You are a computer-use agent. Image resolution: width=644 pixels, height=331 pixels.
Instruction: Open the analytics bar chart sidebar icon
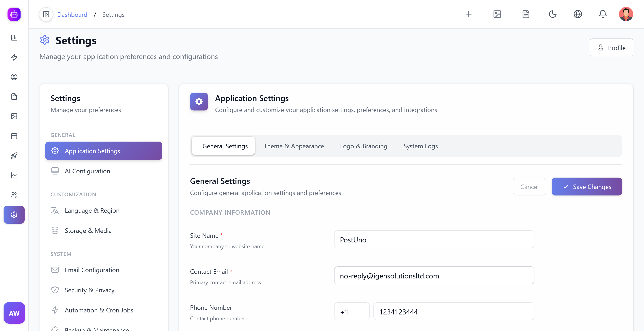tap(14, 38)
